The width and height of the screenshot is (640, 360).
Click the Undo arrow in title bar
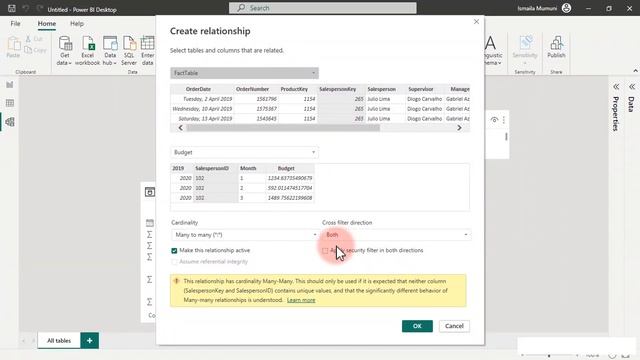pyautogui.click(x=26, y=8)
